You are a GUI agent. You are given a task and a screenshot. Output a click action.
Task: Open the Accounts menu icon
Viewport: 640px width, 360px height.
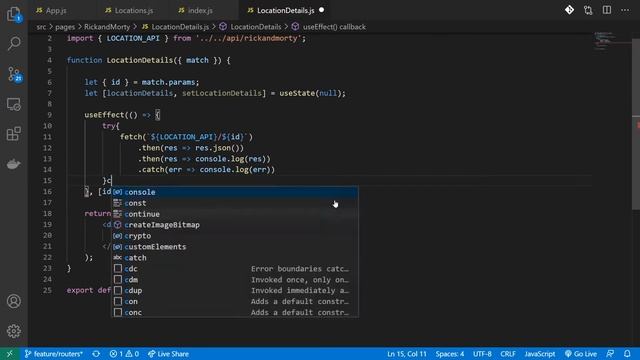pos(14,301)
